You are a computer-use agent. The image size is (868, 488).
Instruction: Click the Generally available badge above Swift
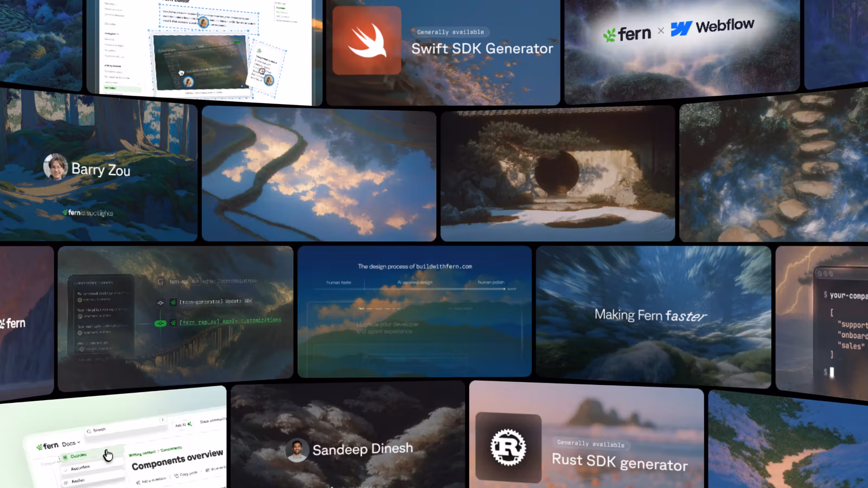click(450, 32)
